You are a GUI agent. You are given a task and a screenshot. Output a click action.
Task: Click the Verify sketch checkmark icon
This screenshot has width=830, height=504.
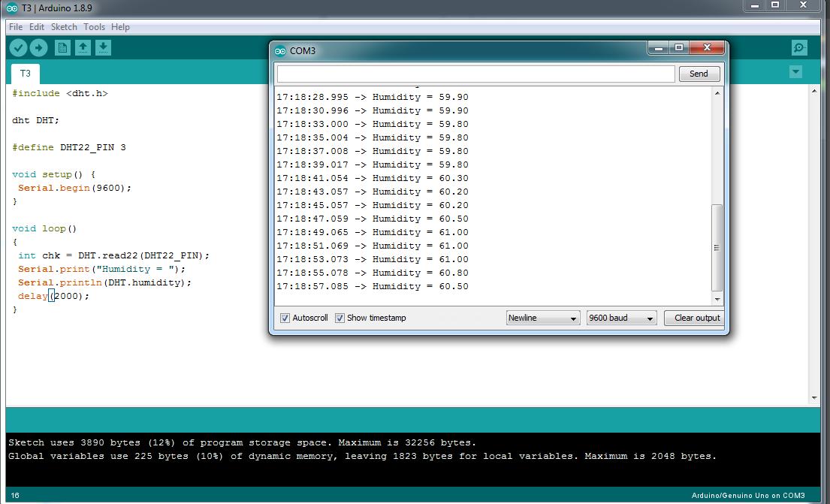click(18, 48)
